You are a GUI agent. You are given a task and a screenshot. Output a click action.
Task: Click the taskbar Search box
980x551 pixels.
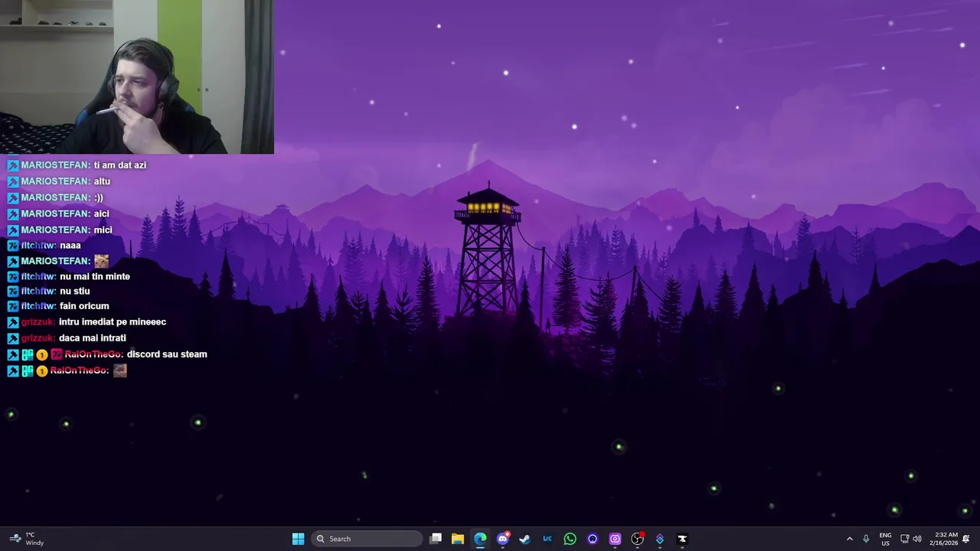tap(368, 539)
